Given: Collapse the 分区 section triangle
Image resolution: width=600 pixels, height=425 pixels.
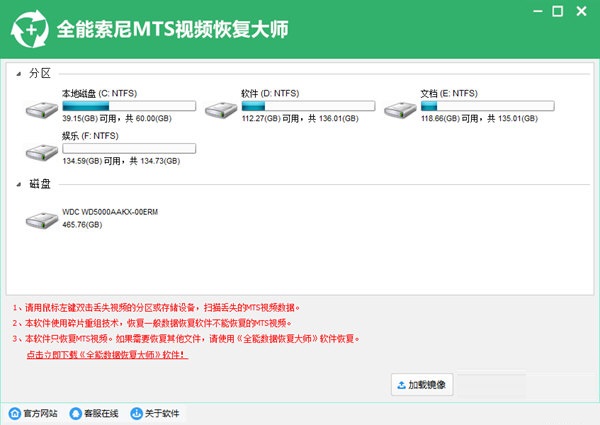Looking at the screenshot, I should (x=19, y=74).
